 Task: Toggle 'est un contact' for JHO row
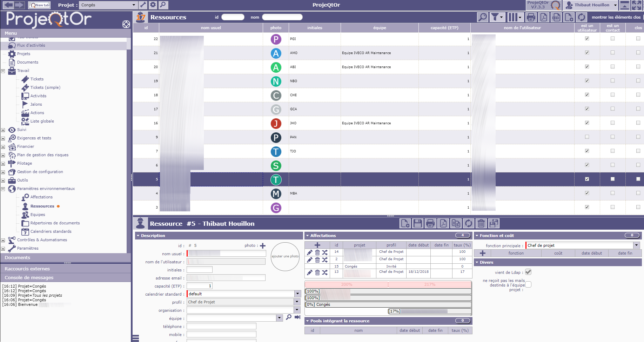tap(612, 123)
